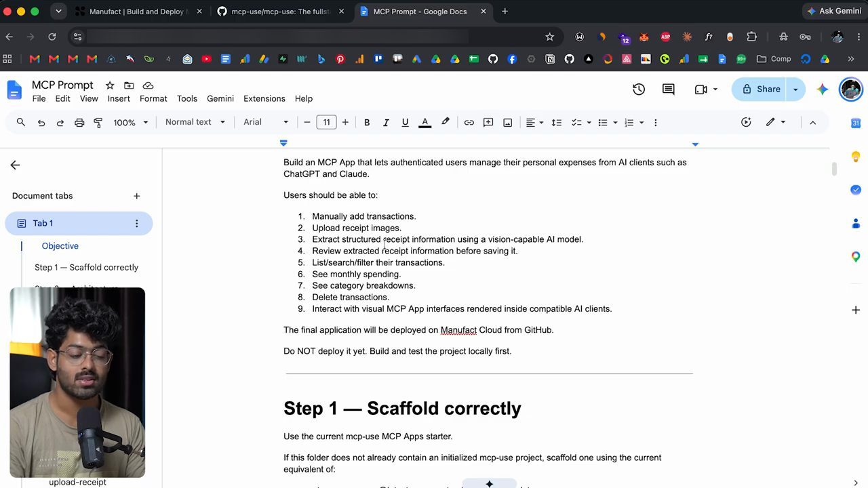Screen dimensions: 868x488
Task: Decrease font size with minus button
Action: point(307,123)
